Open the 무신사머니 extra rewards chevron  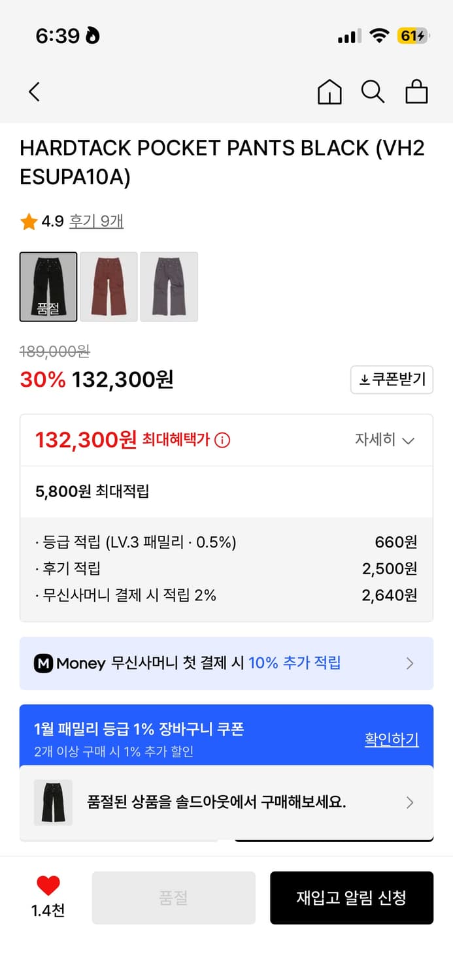[x=410, y=663]
